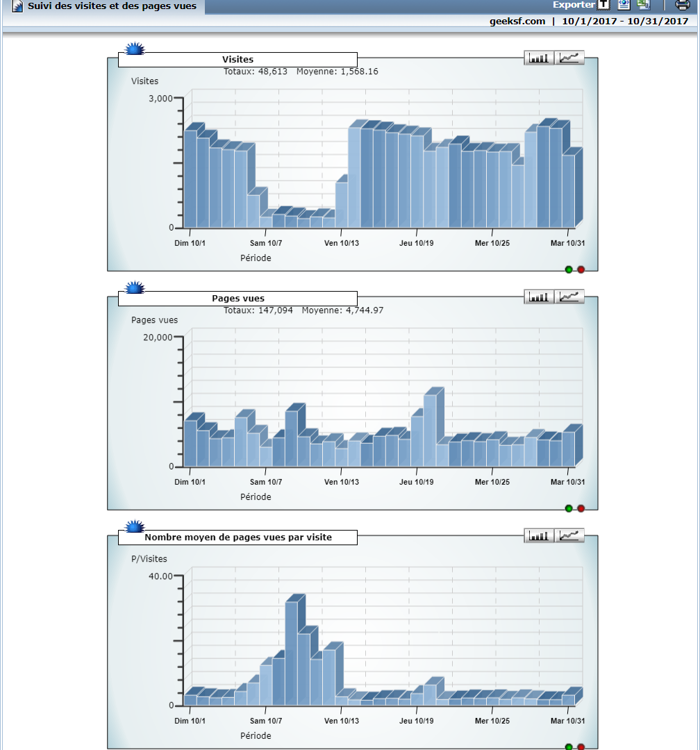Switch Visites chart to line graph view
Screen dimensions: 700x750
click(x=569, y=58)
